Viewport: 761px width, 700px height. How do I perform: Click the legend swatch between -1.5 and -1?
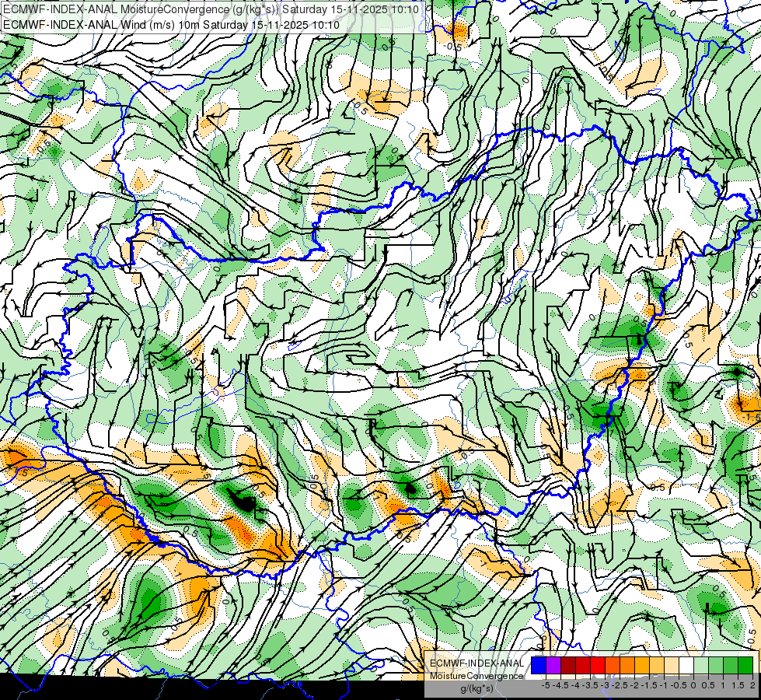point(657,665)
